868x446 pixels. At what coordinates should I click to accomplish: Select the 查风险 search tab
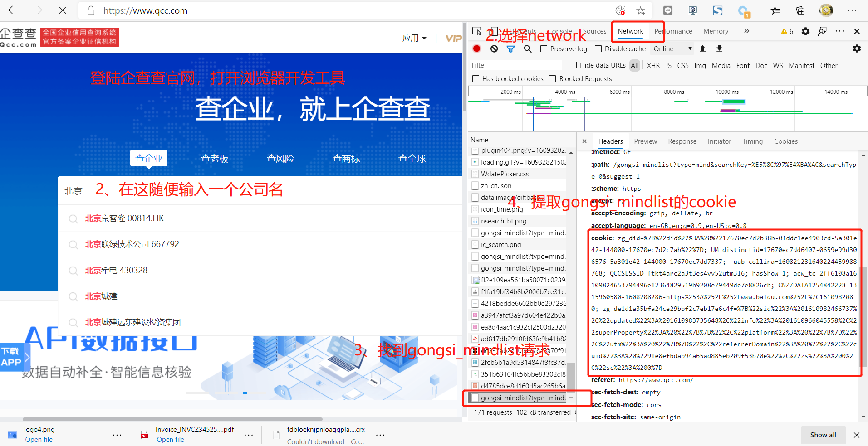coord(280,158)
